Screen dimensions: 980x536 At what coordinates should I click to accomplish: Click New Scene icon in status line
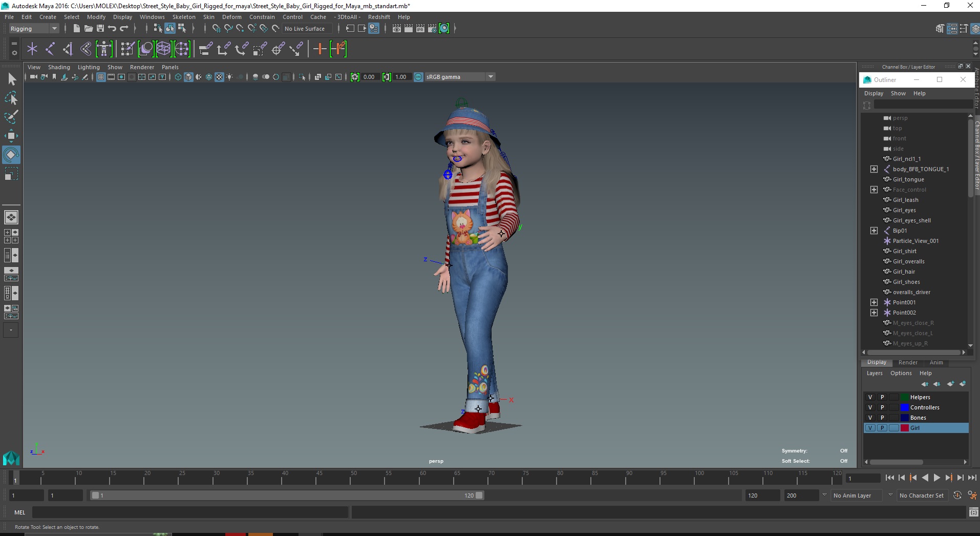(x=76, y=29)
